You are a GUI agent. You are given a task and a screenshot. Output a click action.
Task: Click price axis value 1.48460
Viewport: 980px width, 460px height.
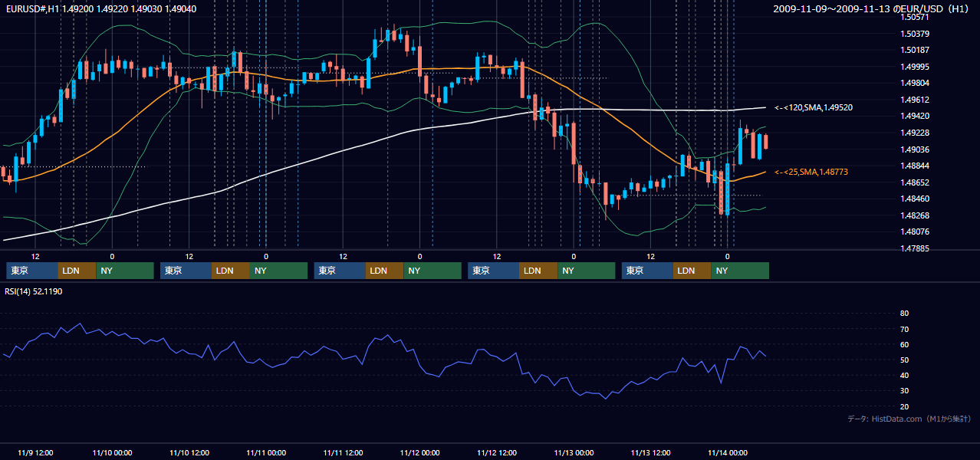[x=915, y=199]
